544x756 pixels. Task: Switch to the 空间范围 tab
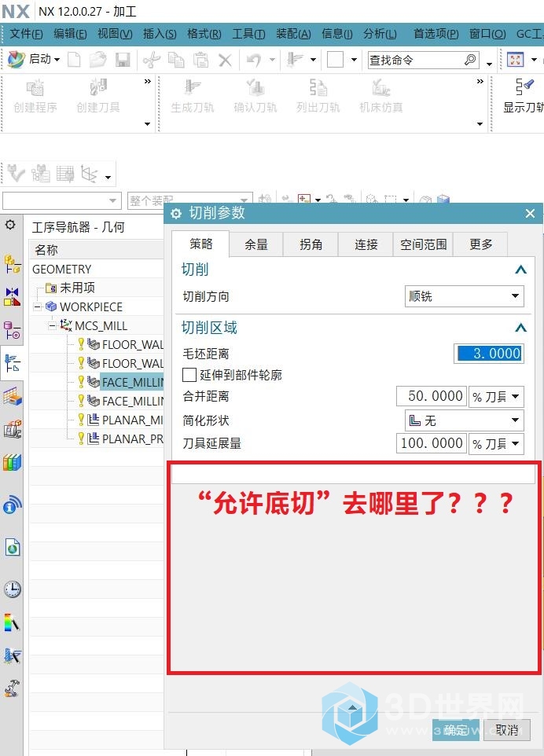point(424,244)
